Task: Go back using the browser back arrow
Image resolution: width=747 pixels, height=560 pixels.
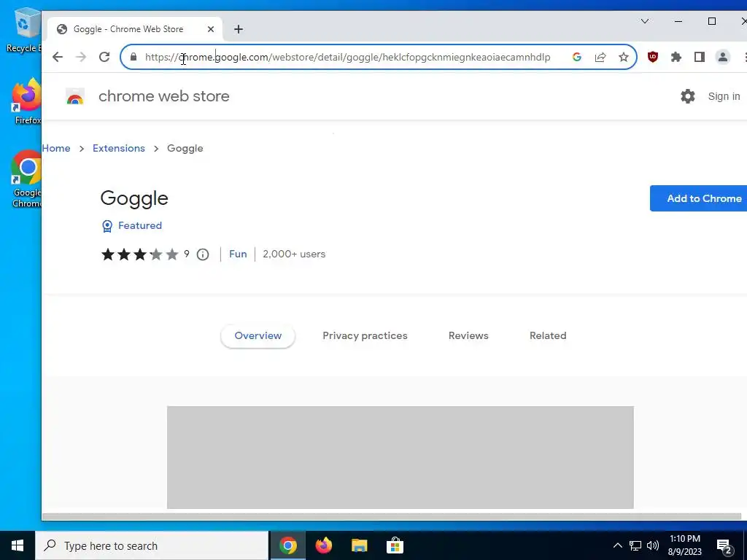Action: pos(58,57)
